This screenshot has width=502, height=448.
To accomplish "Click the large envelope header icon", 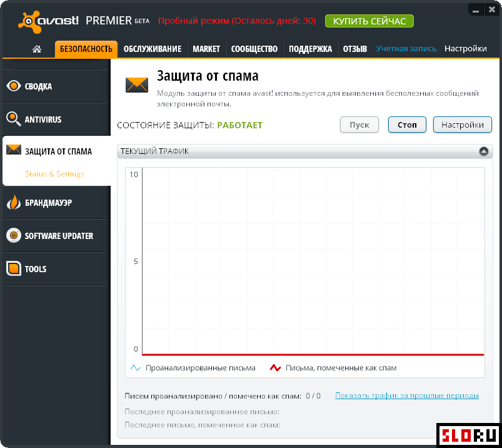I will (x=137, y=85).
